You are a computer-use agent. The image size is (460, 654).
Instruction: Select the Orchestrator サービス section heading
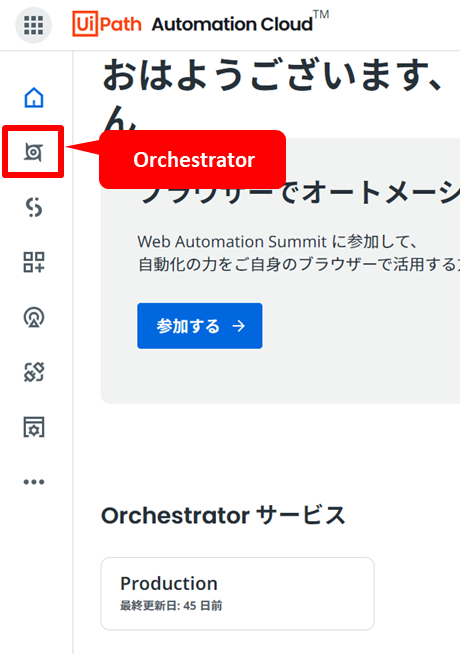223,516
